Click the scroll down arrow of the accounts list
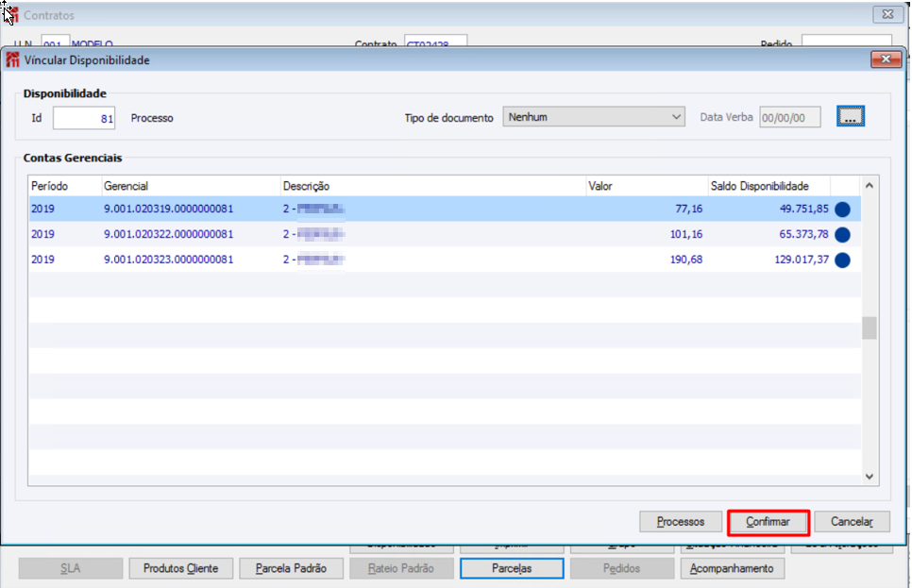Image resolution: width=912 pixels, height=588 pixels. [869, 477]
